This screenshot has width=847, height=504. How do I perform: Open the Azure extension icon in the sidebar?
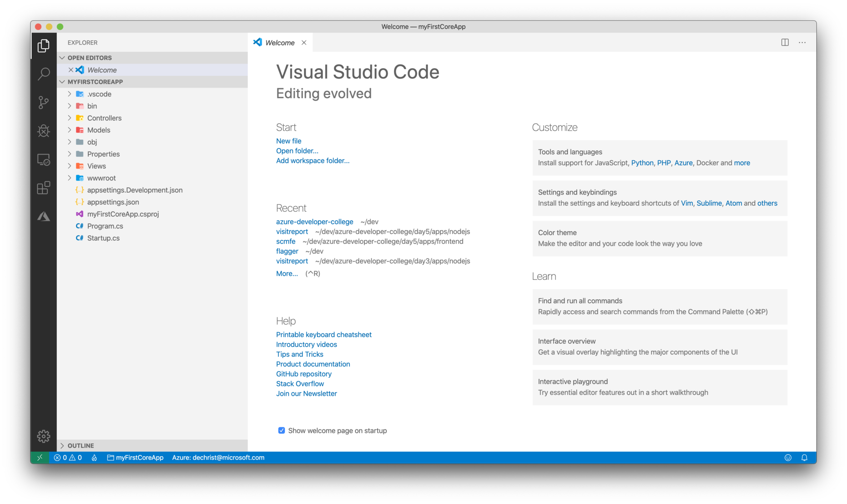pyautogui.click(x=43, y=216)
